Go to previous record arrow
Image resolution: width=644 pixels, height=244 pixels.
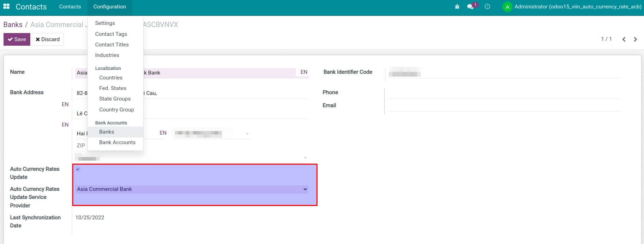click(x=624, y=39)
